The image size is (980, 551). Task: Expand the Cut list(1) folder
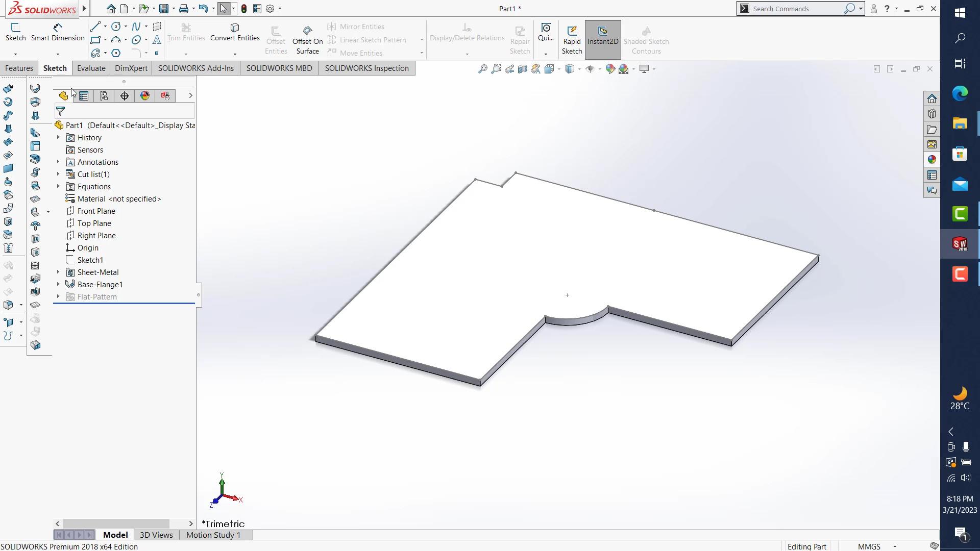coord(58,174)
